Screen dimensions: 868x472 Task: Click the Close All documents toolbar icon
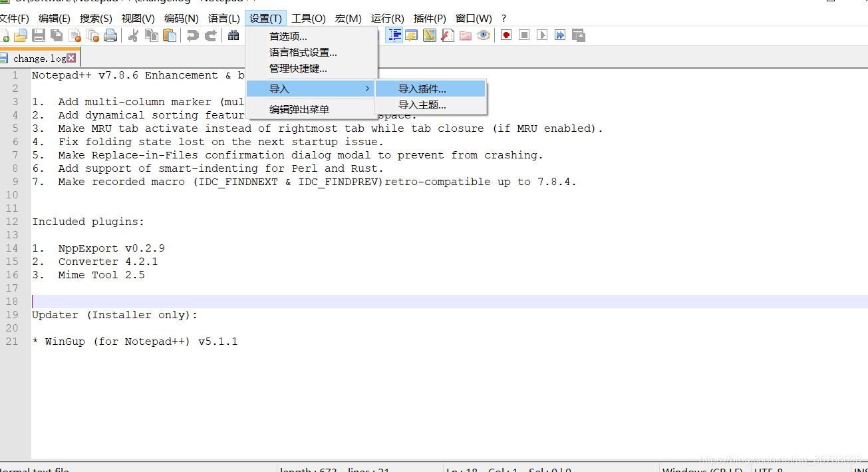92,35
